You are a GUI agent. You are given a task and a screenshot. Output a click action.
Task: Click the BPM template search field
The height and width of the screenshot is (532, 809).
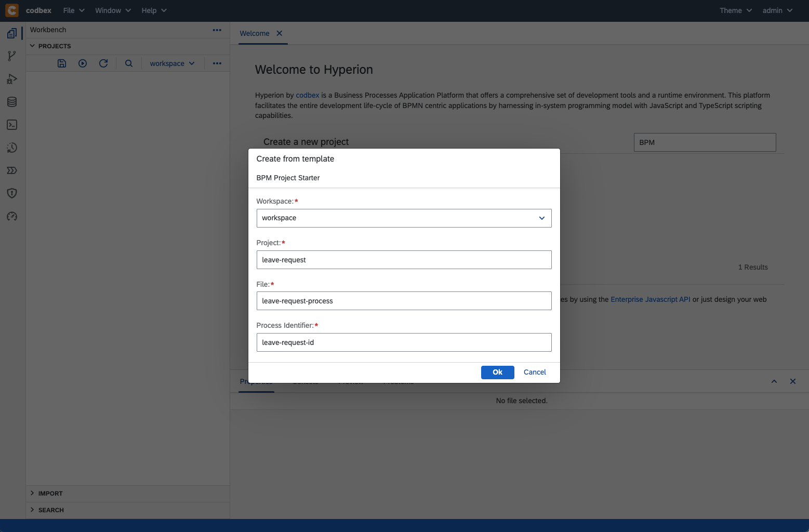coord(705,142)
